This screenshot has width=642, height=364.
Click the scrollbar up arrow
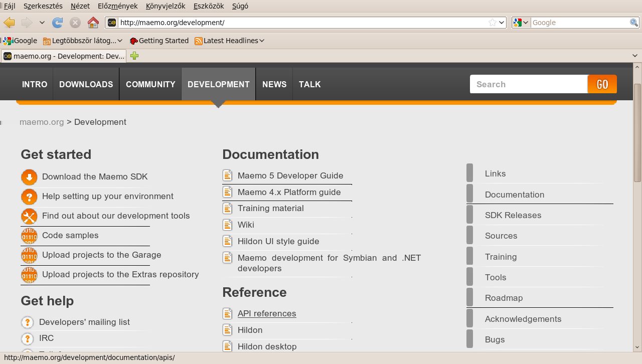[x=637, y=68]
